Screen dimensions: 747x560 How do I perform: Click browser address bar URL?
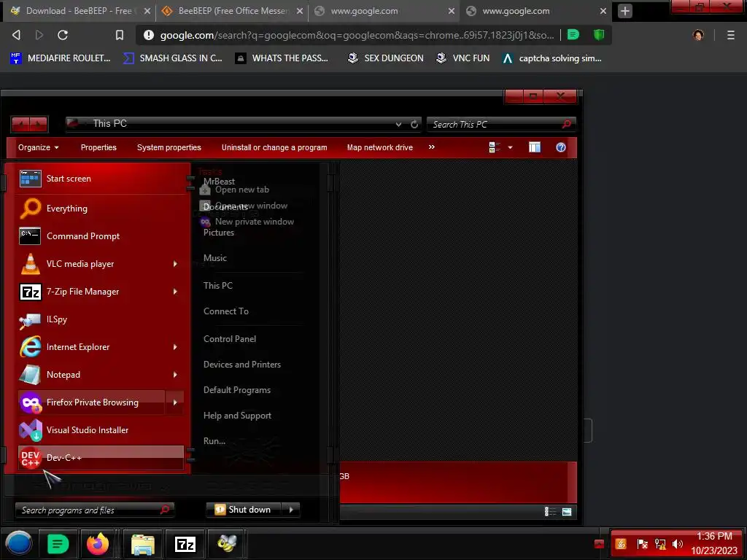[357, 35]
